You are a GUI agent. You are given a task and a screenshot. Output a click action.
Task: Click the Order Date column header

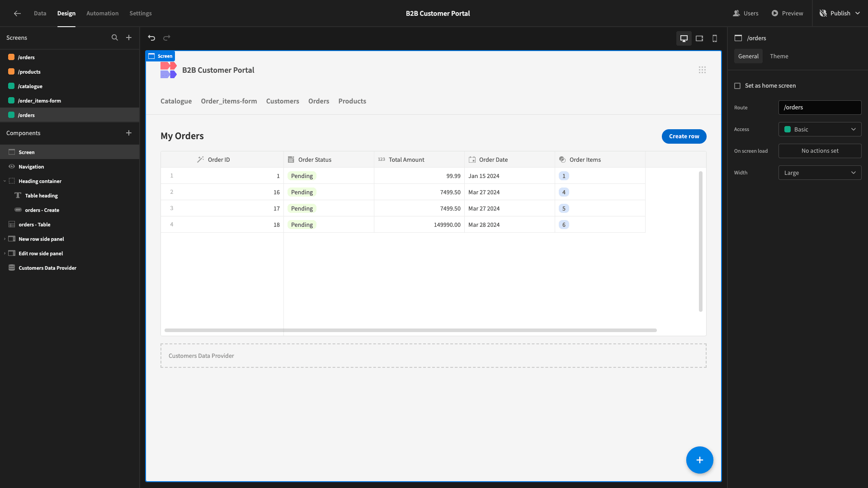coord(509,160)
